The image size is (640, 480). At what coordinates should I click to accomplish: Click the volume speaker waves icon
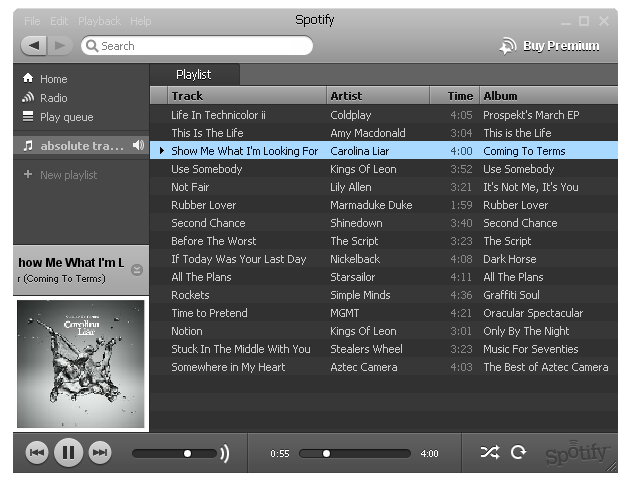pos(225,453)
